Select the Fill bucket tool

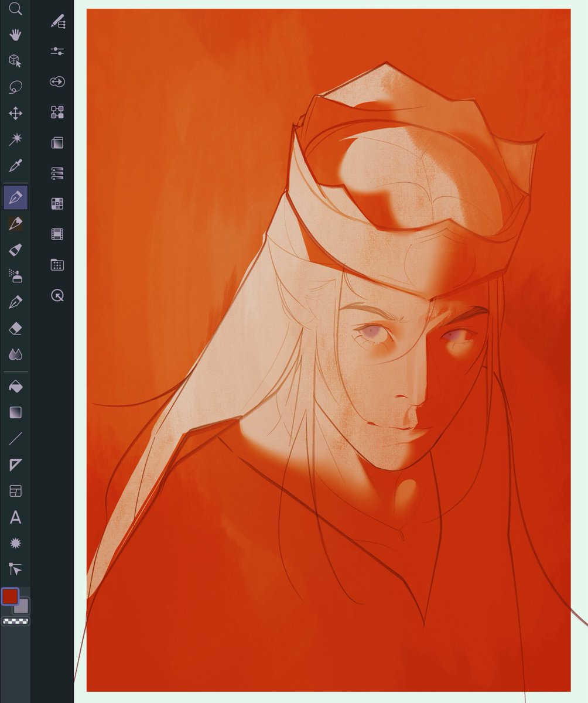[x=16, y=386]
